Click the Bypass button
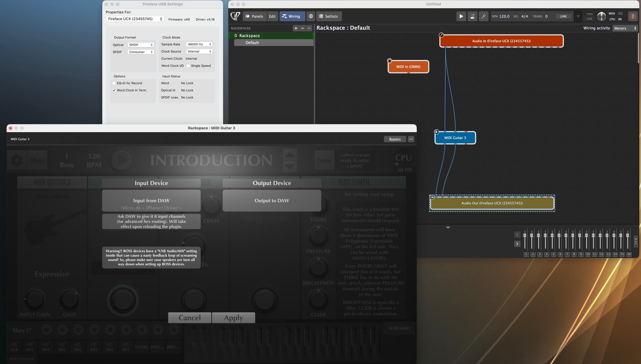This screenshot has width=641, height=364. tap(395, 139)
